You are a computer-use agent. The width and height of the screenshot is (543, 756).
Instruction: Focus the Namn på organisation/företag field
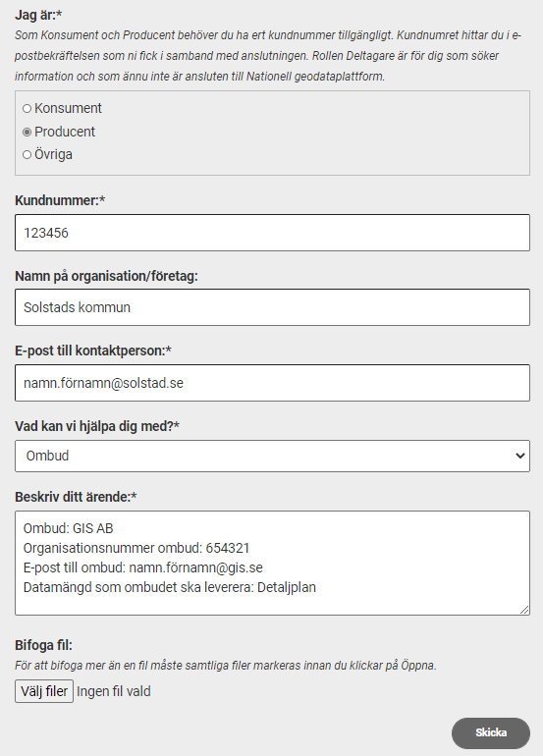pos(272,307)
